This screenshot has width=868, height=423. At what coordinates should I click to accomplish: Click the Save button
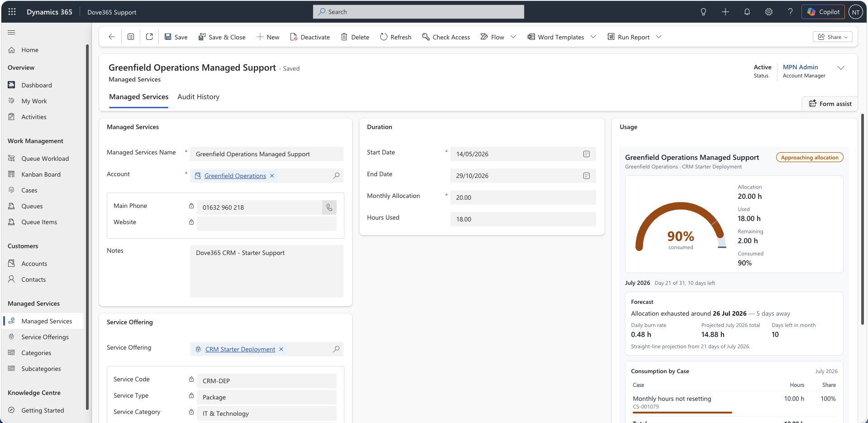tap(176, 37)
